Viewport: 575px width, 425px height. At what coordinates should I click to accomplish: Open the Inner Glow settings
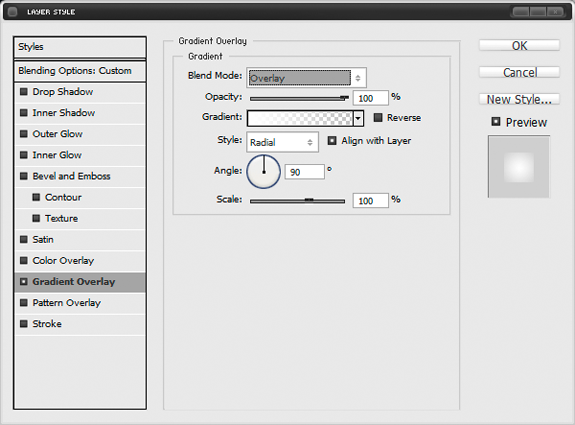point(57,155)
